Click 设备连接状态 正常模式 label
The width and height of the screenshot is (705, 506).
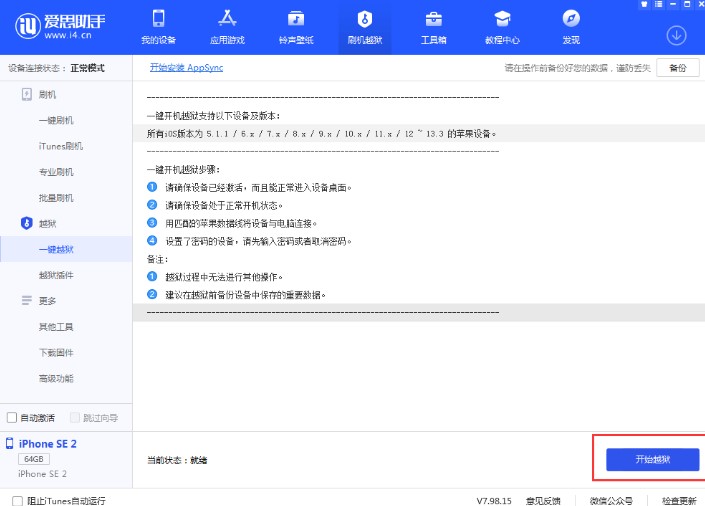[56, 68]
